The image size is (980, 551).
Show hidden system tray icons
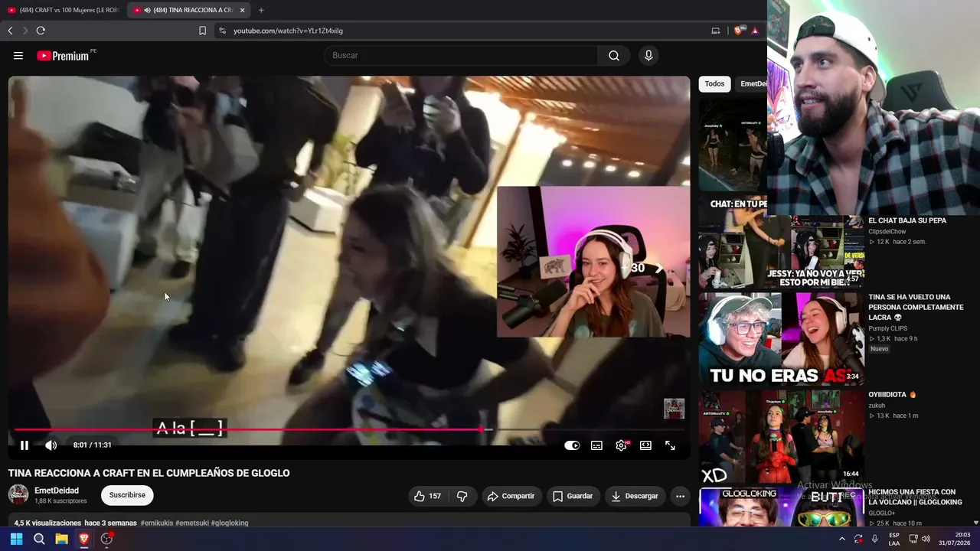(x=842, y=539)
